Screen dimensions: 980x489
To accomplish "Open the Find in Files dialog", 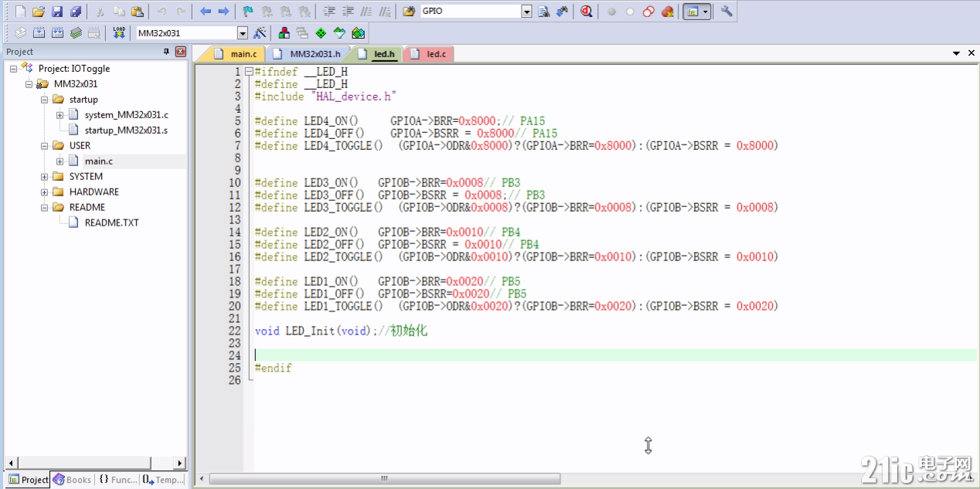I will tap(409, 12).
